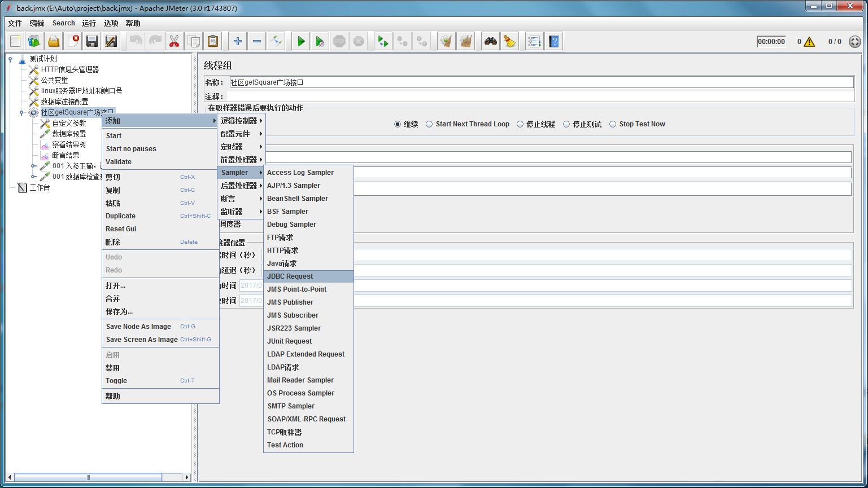868x488 pixels.
Task: Select the 停止线程 radio button
Action: click(x=520, y=124)
